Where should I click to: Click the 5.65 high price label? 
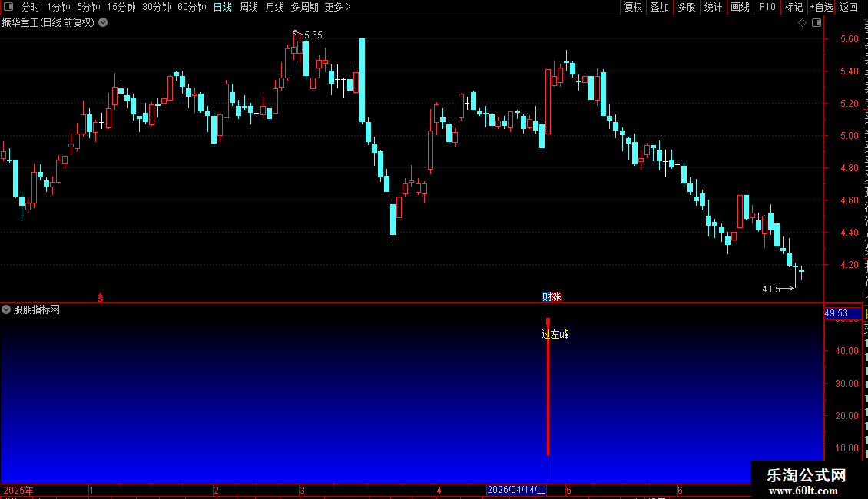pyautogui.click(x=313, y=35)
